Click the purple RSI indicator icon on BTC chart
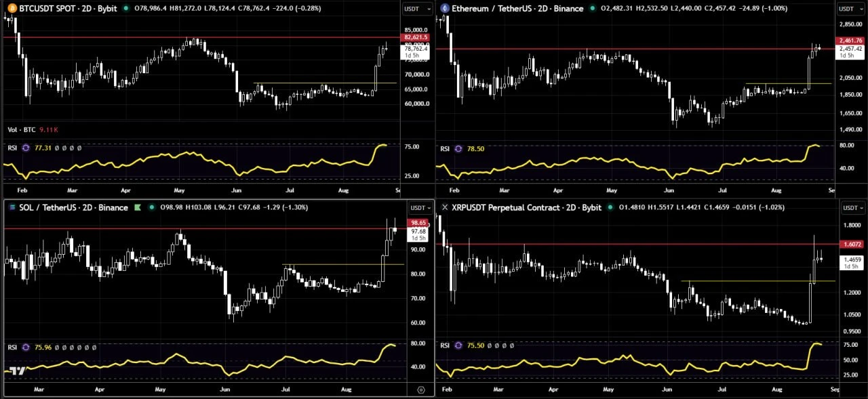868x399 pixels. tap(26, 148)
